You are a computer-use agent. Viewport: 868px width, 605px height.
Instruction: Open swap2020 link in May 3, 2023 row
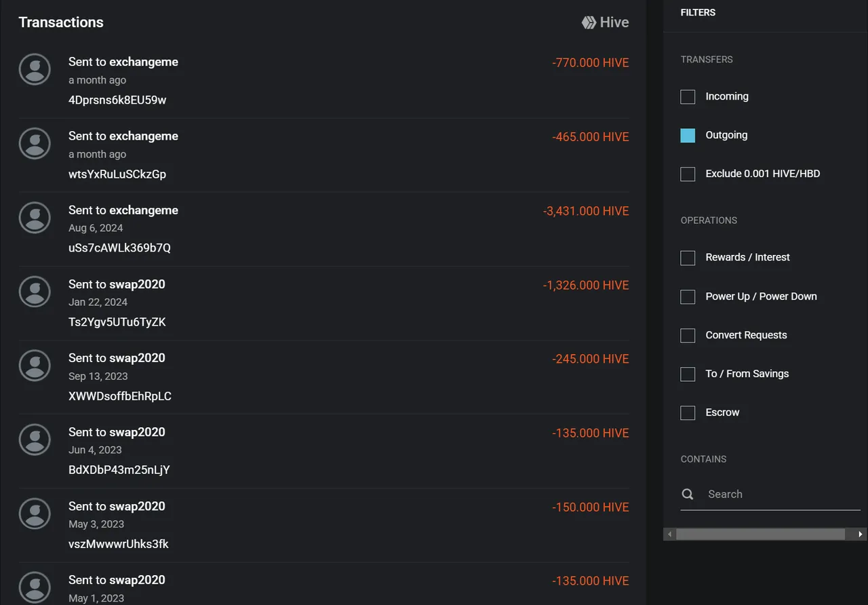137,506
